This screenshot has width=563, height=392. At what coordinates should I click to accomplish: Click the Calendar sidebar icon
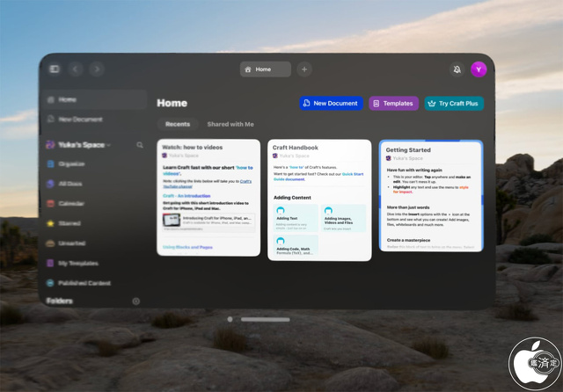(x=51, y=203)
